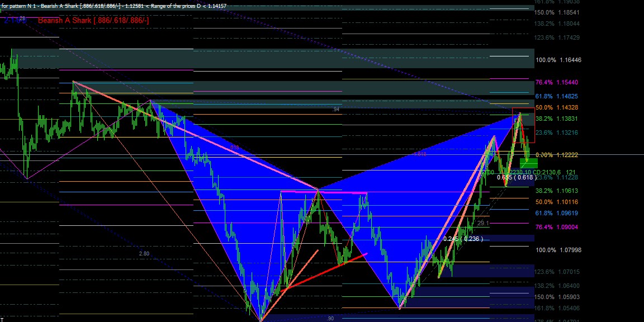Click the green 38.2% 1.10613 label
The height and width of the screenshot is (322, 644).
(x=557, y=191)
